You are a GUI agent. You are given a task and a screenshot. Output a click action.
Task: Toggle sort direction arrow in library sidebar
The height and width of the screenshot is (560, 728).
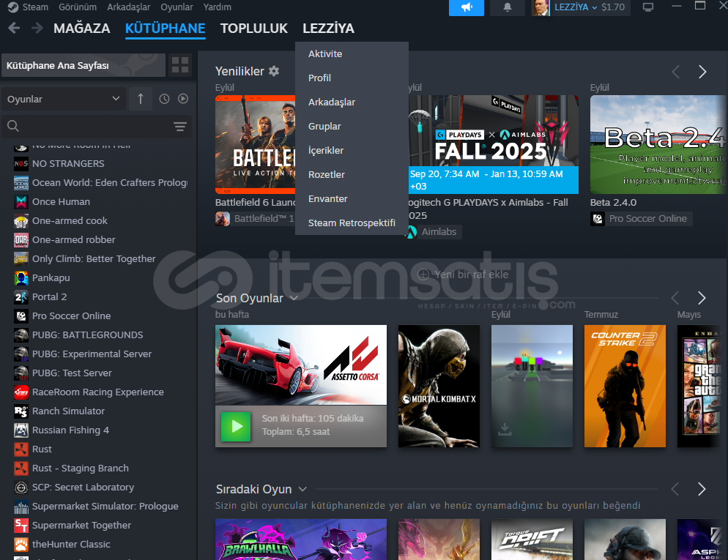[x=140, y=99]
